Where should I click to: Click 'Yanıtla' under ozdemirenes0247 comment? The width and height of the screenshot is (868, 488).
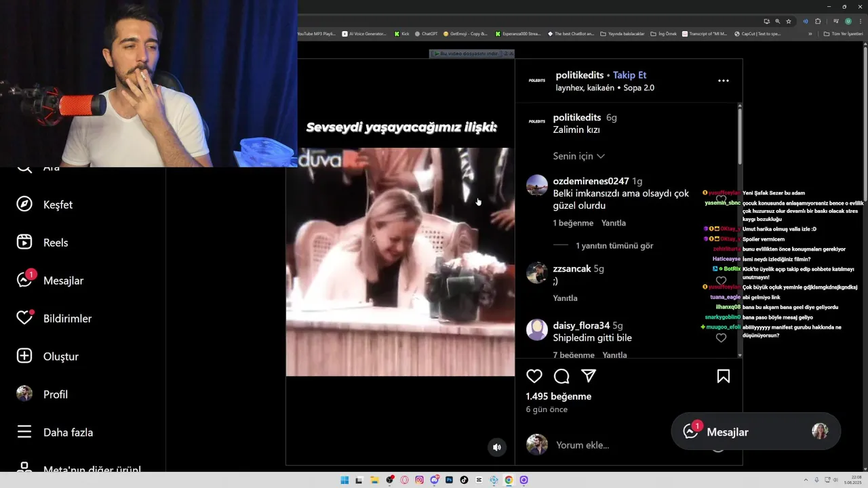[x=614, y=223]
